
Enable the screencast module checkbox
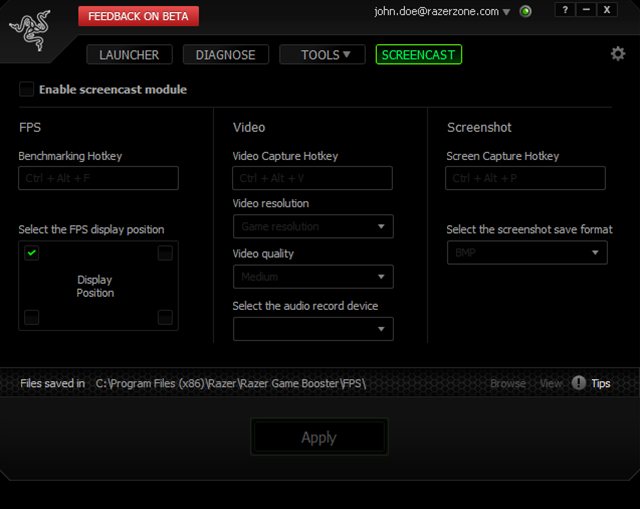point(26,90)
